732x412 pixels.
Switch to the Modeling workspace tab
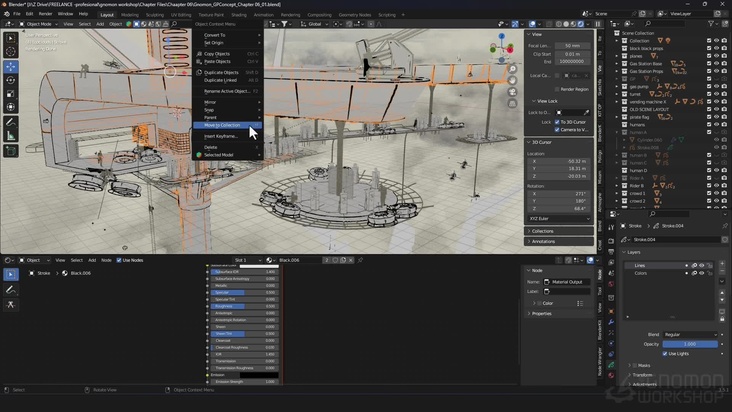tap(130, 14)
